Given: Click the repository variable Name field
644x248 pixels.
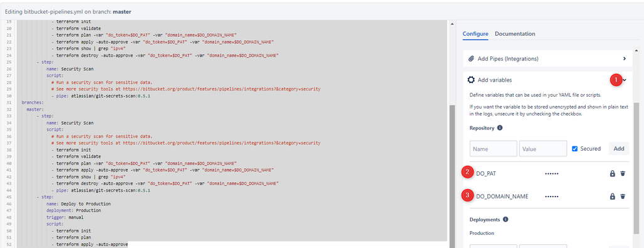Looking at the screenshot, I should pos(494,148).
